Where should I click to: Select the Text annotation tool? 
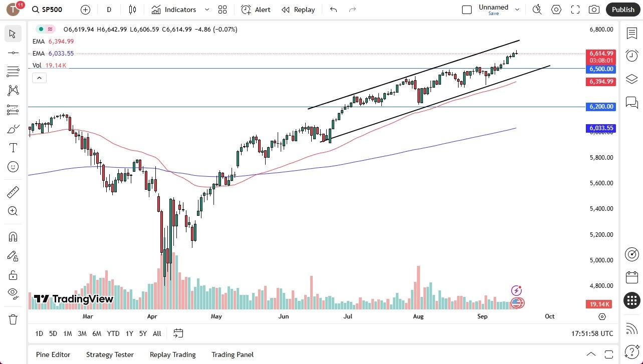coord(13,147)
